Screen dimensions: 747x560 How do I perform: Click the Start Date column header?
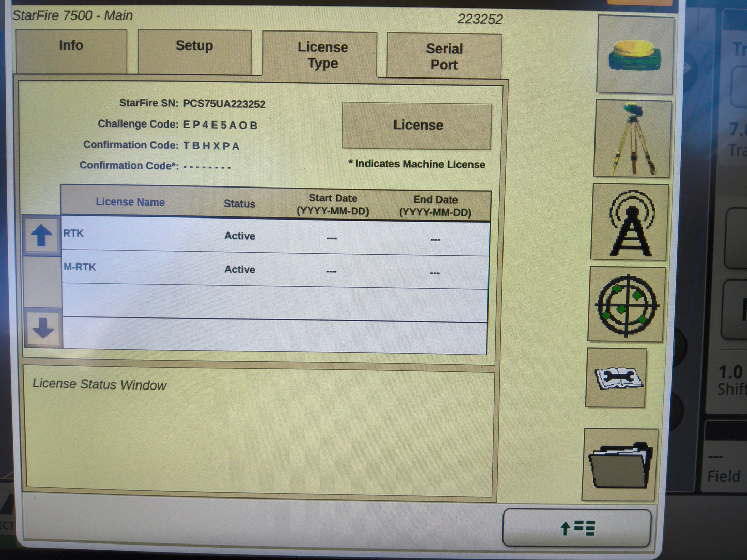click(x=332, y=205)
